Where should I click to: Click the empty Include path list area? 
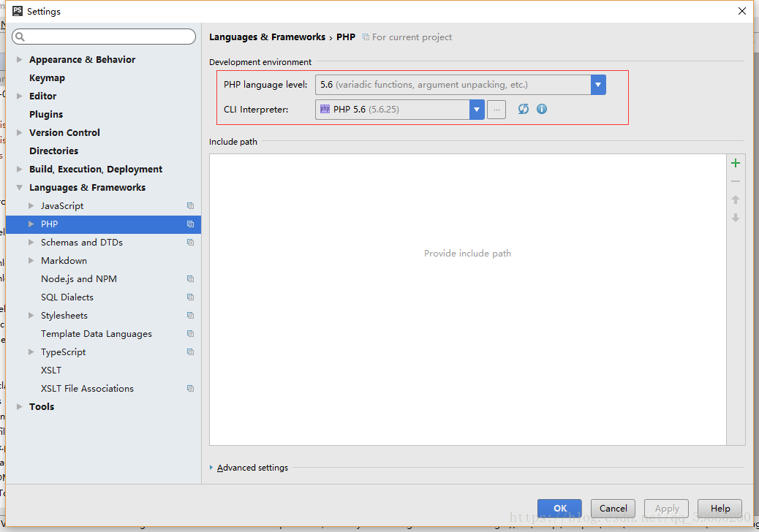pyautogui.click(x=467, y=300)
